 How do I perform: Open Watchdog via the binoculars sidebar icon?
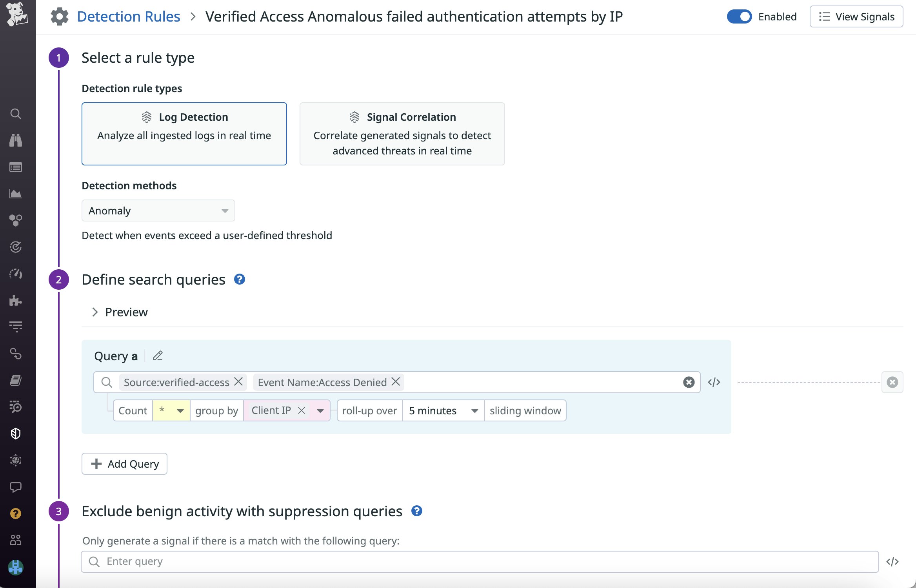[x=16, y=140]
